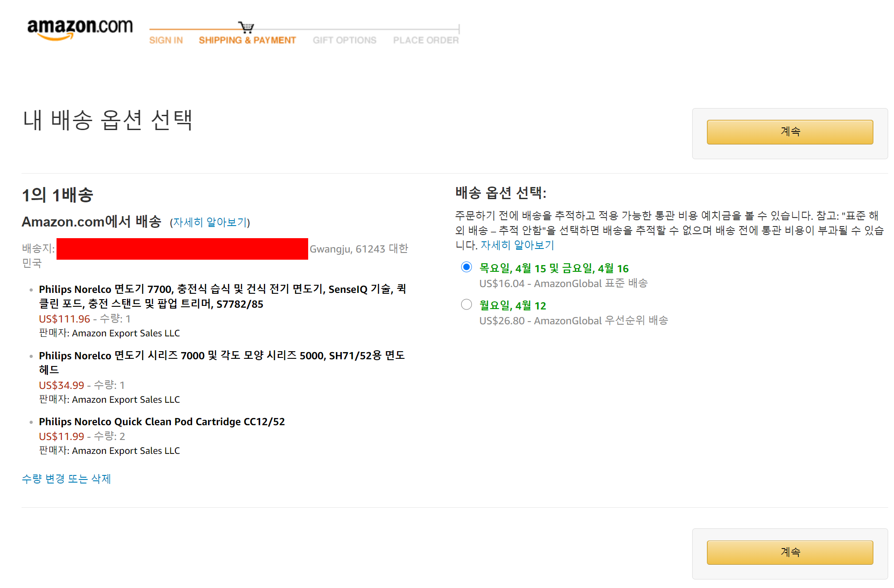Click the GIFT OPTIONS step label
The width and height of the screenshot is (894, 588).
345,40
